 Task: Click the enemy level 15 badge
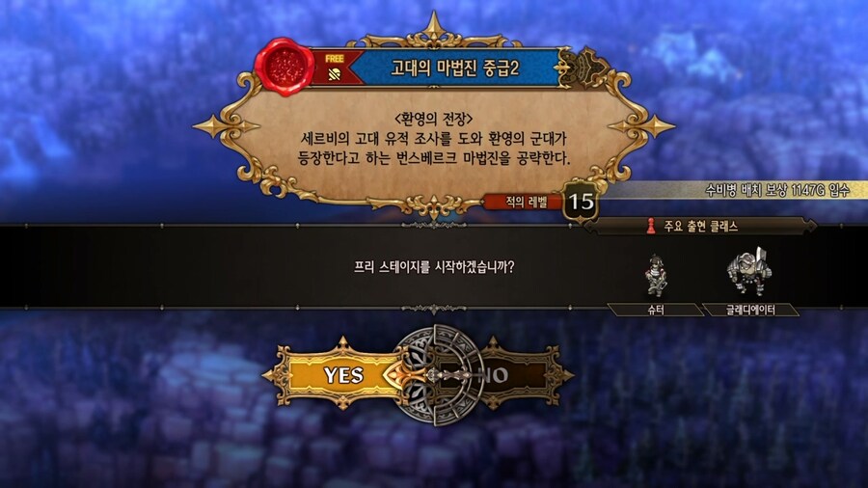tap(581, 202)
